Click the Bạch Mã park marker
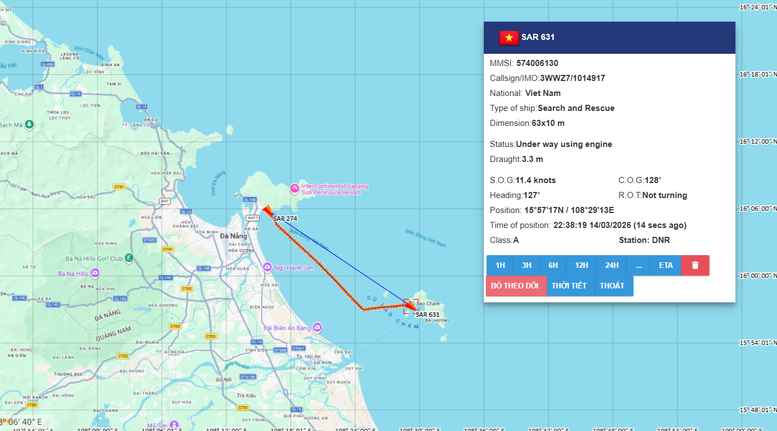 click(x=29, y=124)
